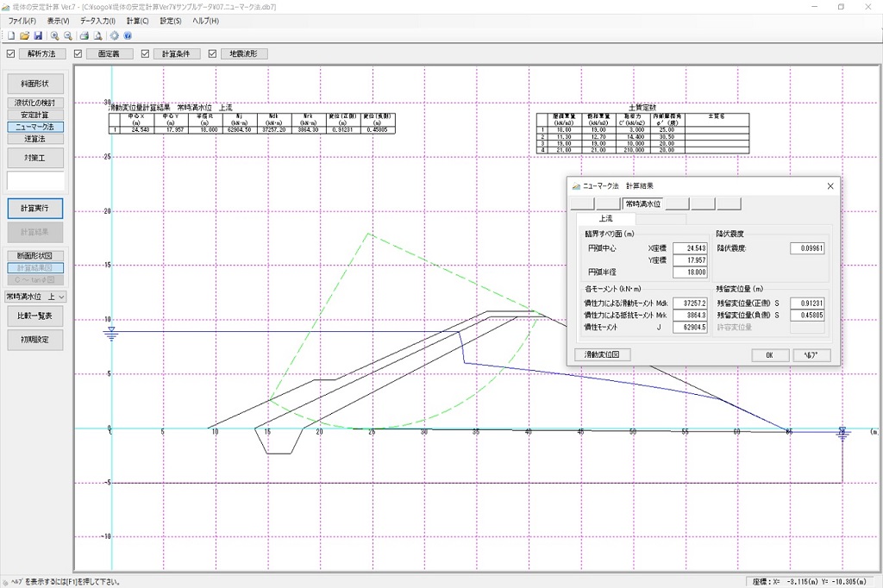The image size is (883, 588).
Task: Click the 滑動変位量計算結果 table heading
Action: pos(170,108)
